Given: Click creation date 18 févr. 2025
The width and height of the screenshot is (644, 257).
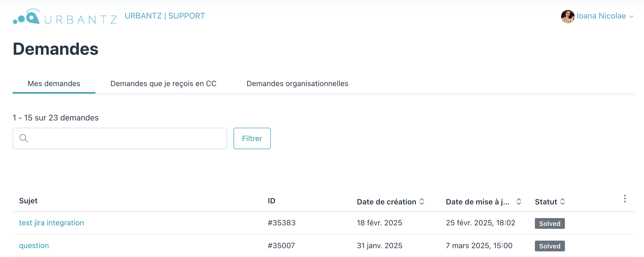Looking at the screenshot, I should click(x=379, y=223).
